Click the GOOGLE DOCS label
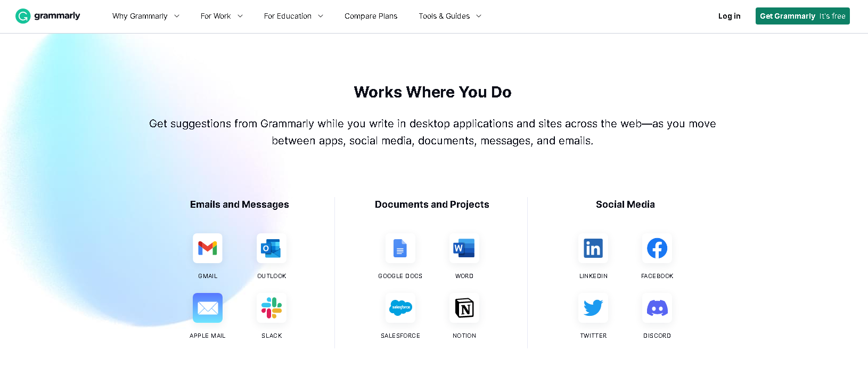The height and width of the screenshot is (375, 868). (x=400, y=276)
